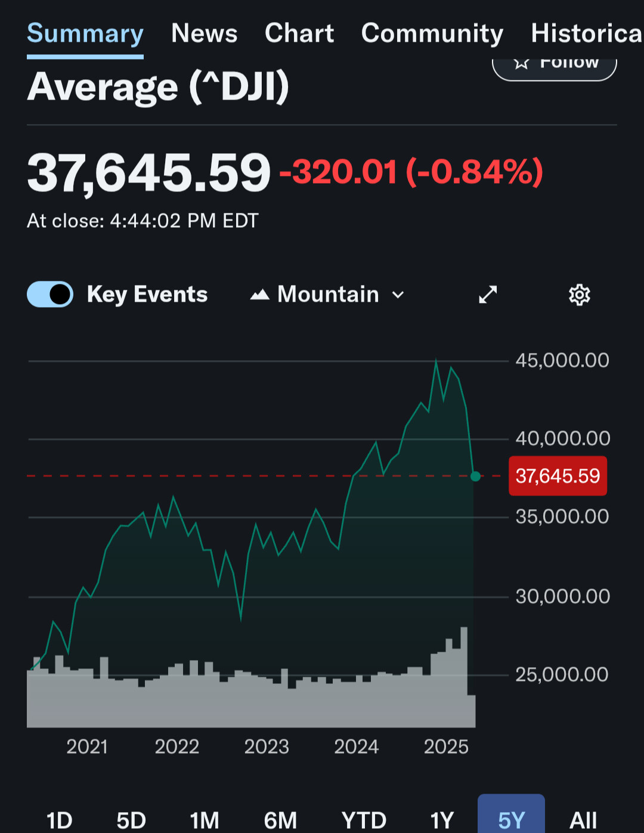
Task: Expand the chevron beside Mountain
Action: 398,295
